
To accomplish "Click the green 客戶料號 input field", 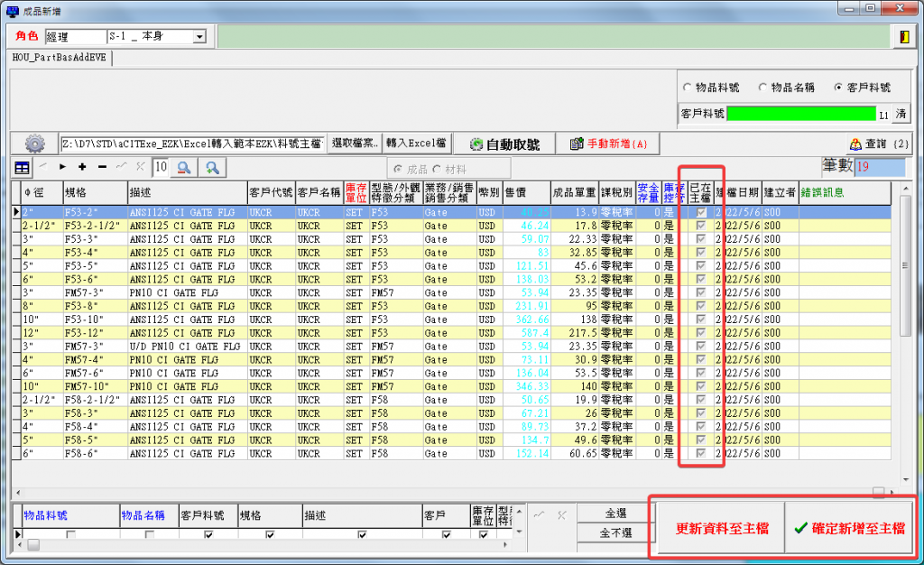I will coord(801,115).
